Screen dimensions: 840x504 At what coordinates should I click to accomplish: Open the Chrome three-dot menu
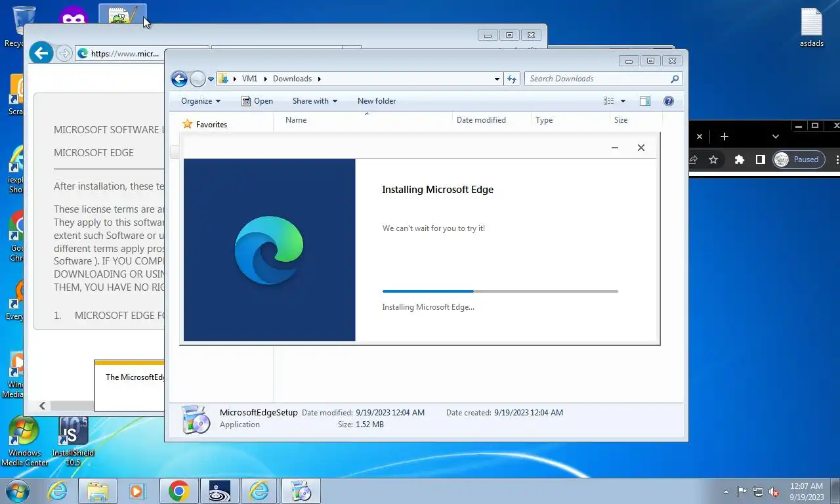click(x=837, y=159)
